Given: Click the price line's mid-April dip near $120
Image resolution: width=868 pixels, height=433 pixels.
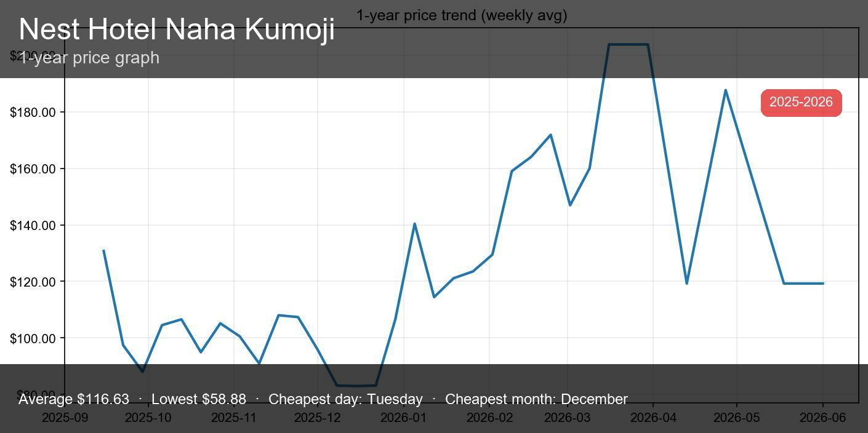Looking at the screenshot, I should pyautogui.click(x=686, y=283).
